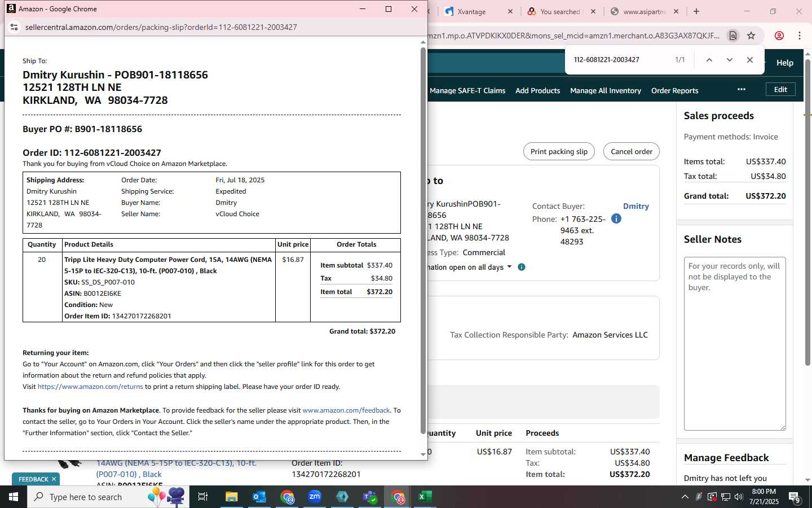Close the Xvantage tab
Screen dimensions: 812x508
tap(510, 11)
